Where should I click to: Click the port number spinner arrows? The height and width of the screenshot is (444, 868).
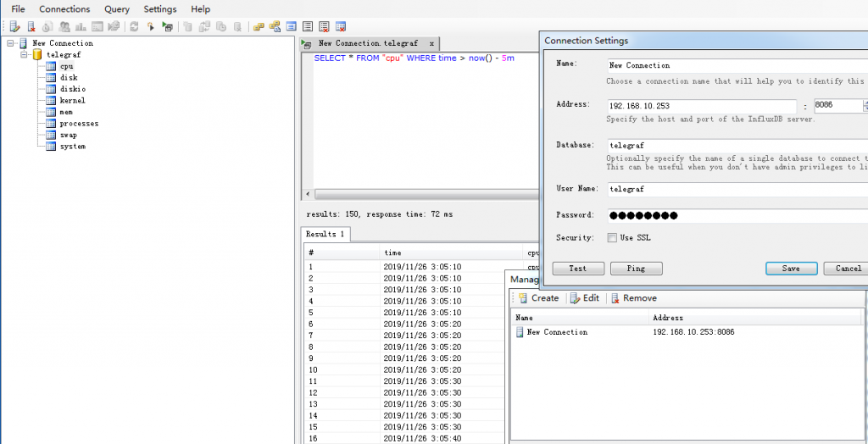point(865,106)
